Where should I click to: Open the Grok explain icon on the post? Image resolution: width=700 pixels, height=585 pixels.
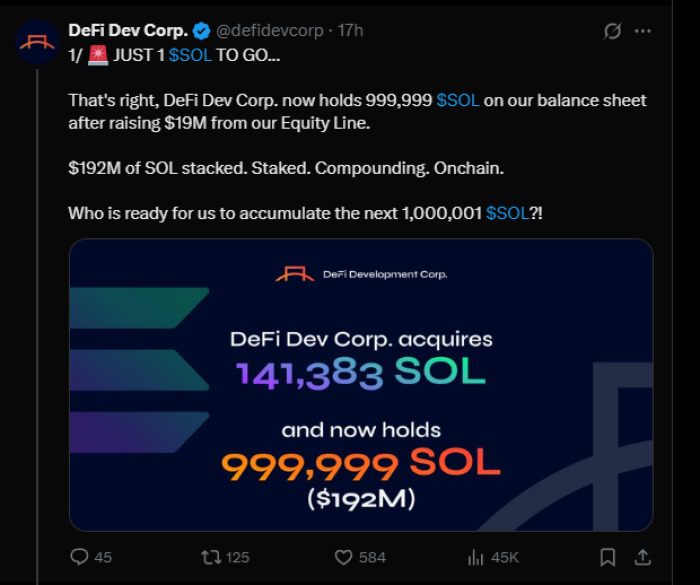pos(613,31)
